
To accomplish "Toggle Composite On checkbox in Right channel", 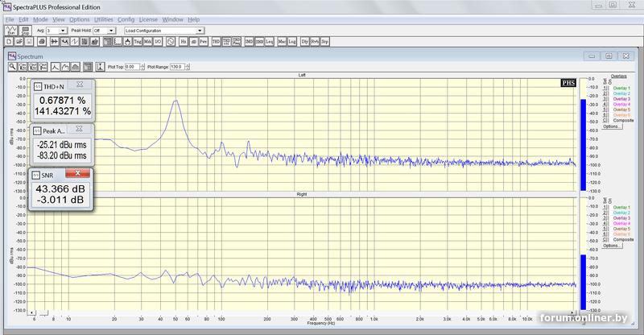I will click(x=609, y=240).
